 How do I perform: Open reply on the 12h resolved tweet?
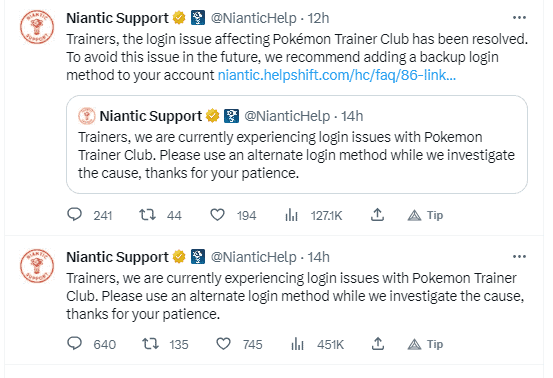(x=74, y=214)
